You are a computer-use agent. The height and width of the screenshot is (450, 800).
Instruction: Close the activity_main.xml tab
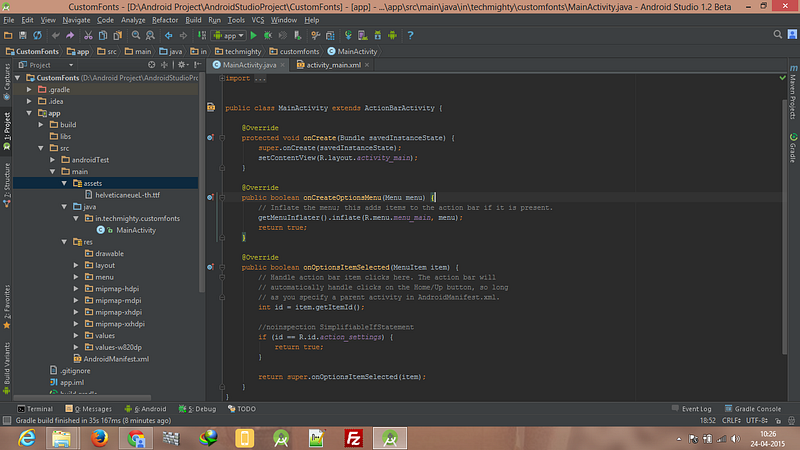tap(367, 65)
